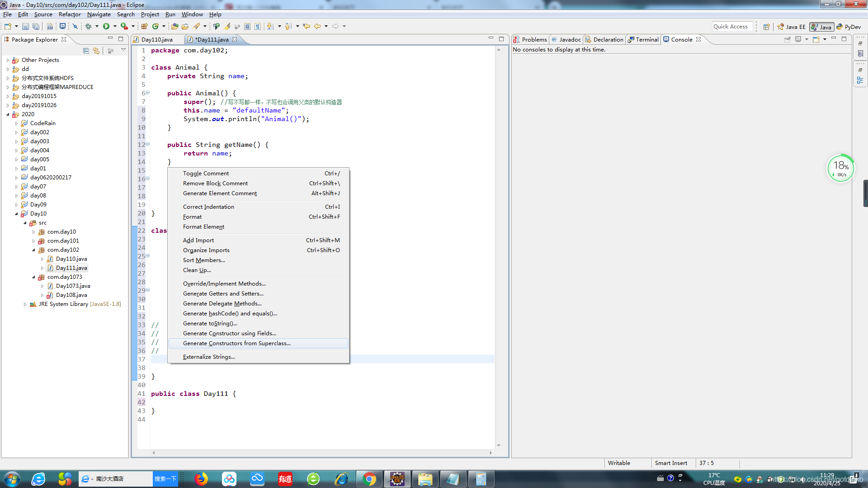This screenshot has height=488, width=868.
Task: Collapse All in Package Explorer toolbar
Action: coord(86,51)
